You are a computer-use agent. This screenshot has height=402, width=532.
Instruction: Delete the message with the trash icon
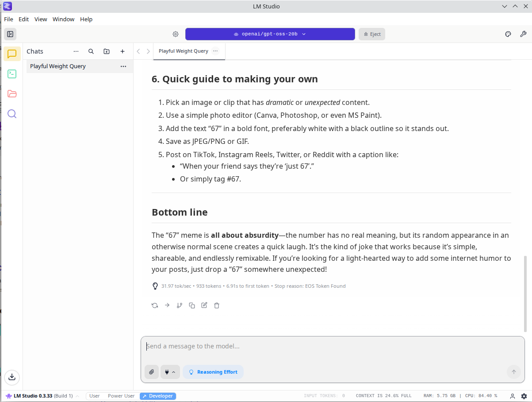click(x=217, y=305)
